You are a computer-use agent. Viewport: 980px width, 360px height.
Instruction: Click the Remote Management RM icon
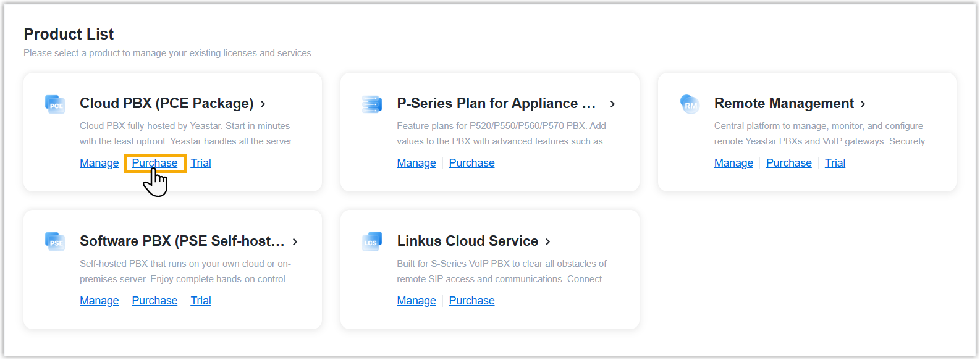pos(690,104)
